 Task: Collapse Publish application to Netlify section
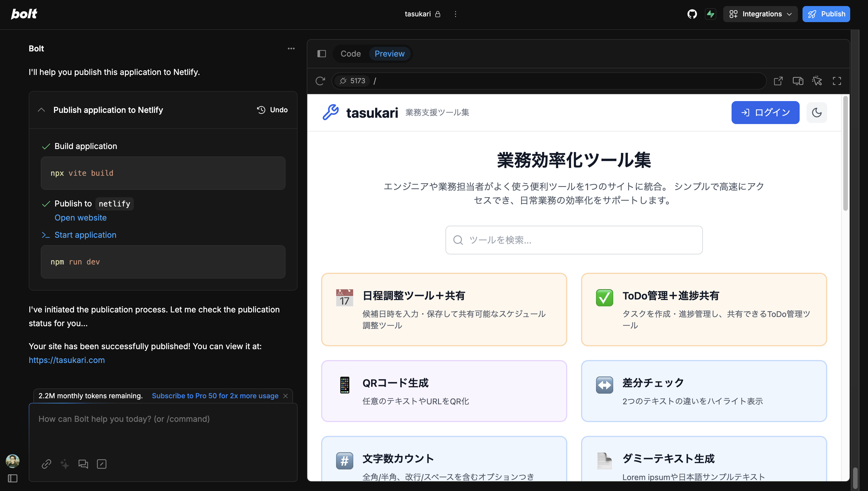click(41, 110)
